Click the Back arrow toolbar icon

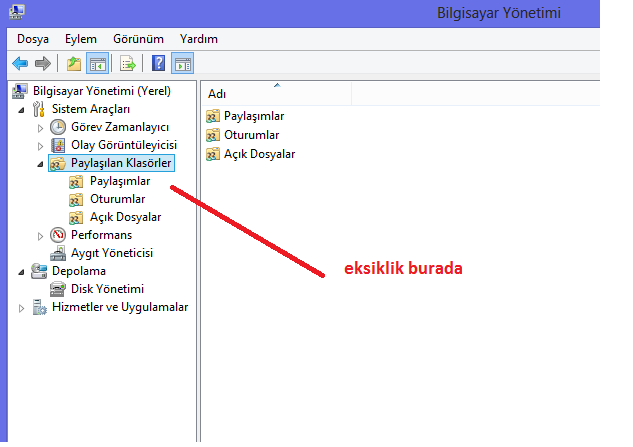point(20,63)
